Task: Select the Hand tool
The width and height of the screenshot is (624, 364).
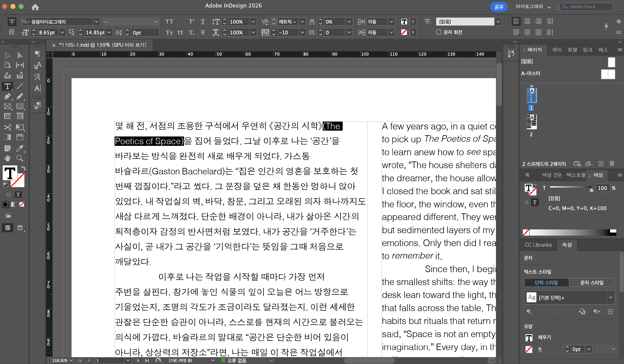Action: [8, 158]
